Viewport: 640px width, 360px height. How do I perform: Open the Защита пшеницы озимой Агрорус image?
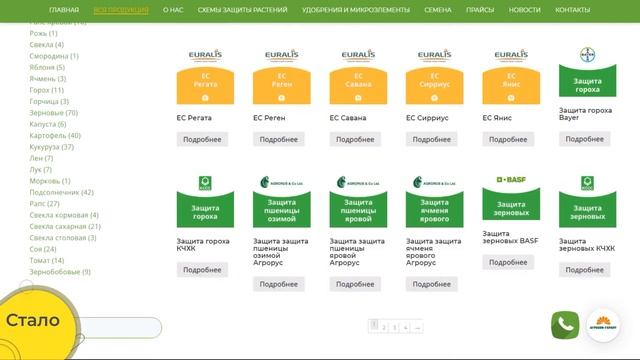[x=282, y=201]
